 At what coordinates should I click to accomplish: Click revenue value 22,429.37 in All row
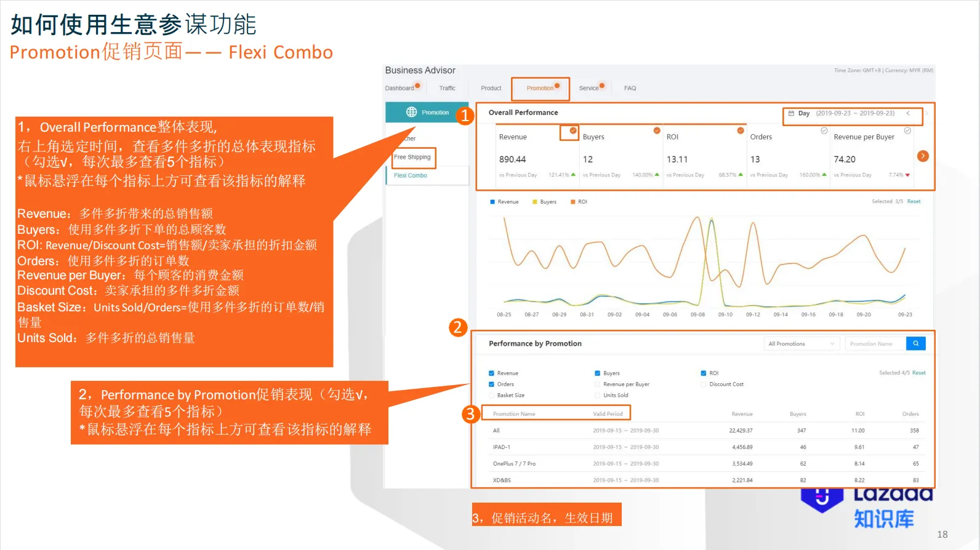(741, 431)
